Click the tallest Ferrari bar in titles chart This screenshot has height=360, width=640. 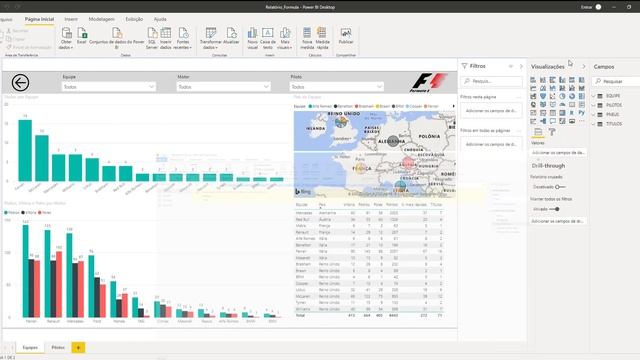tap(25, 150)
